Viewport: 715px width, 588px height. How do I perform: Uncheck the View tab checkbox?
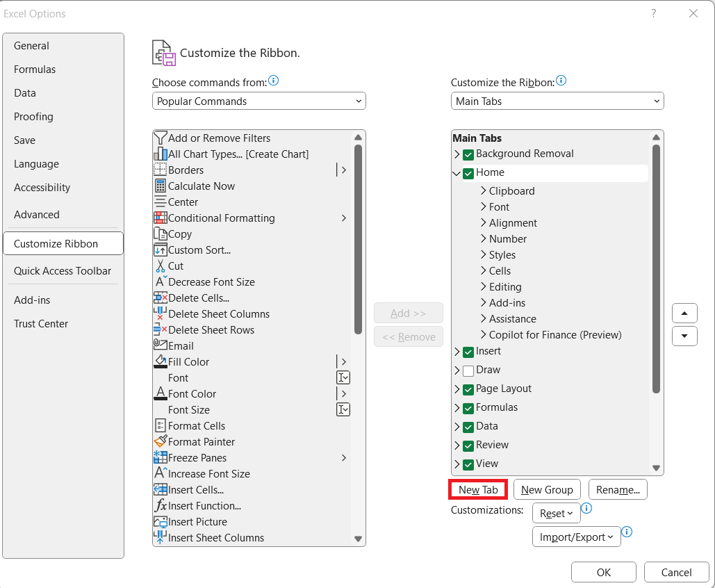click(468, 464)
